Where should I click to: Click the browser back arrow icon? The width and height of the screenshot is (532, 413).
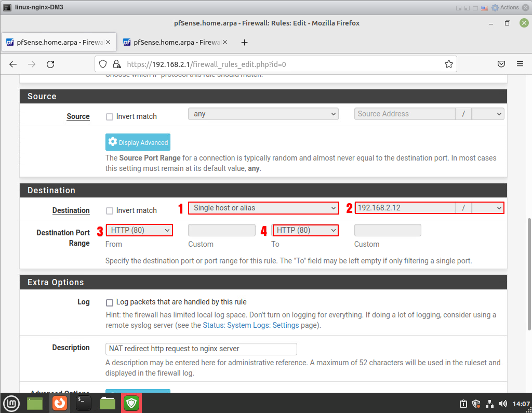click(14, 64)
